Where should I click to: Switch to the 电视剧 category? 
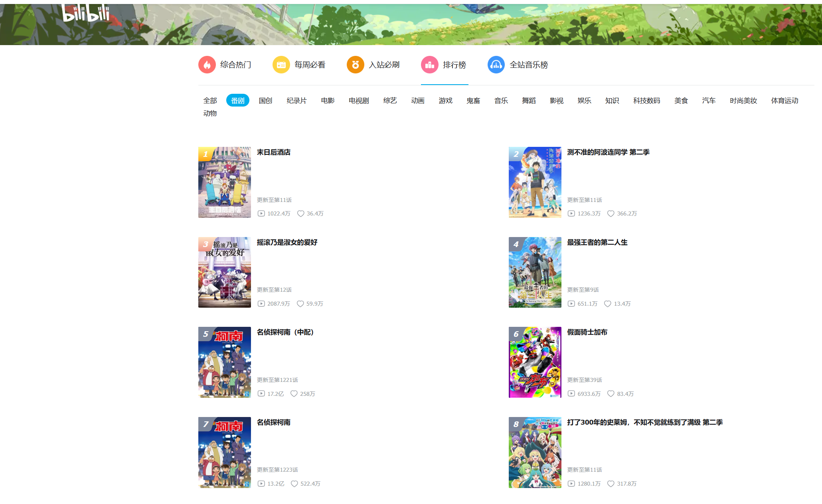[359, 101]
